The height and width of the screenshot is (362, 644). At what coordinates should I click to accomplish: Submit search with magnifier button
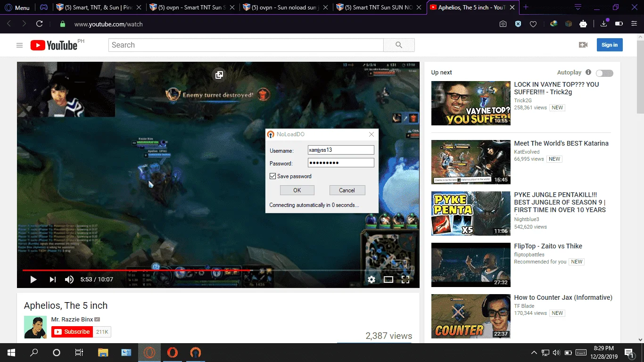[x=399, y=45]
